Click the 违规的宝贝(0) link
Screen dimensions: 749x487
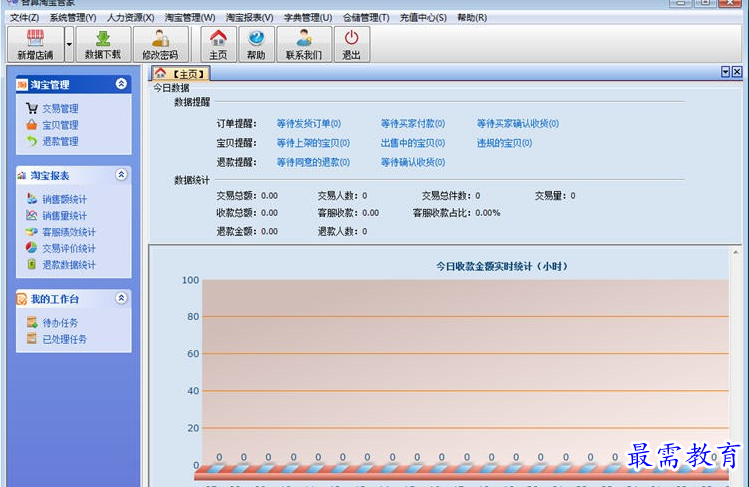tap(504, 143)
